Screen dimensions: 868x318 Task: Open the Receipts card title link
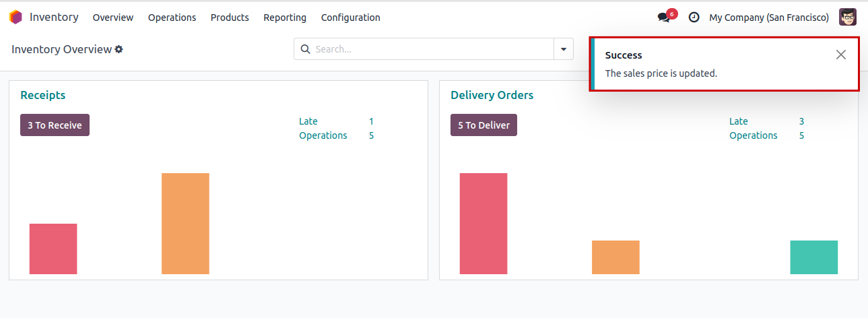click(43, 95)
